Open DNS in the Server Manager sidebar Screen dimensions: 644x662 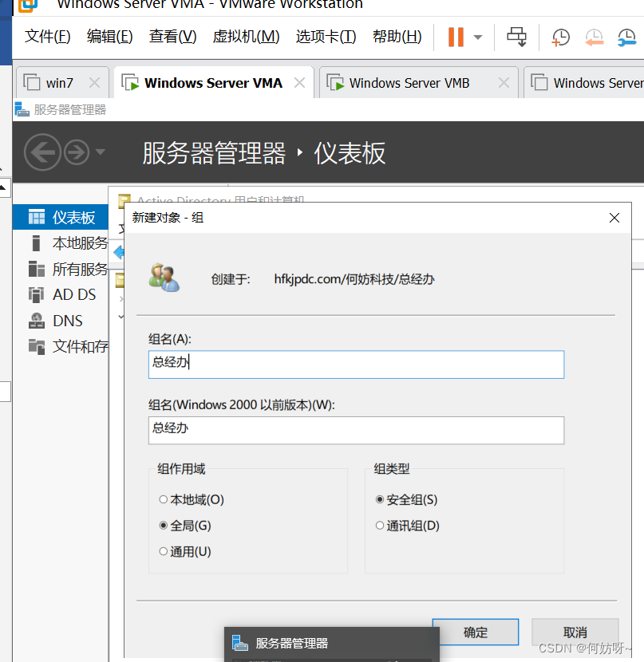tap(68, 321)
